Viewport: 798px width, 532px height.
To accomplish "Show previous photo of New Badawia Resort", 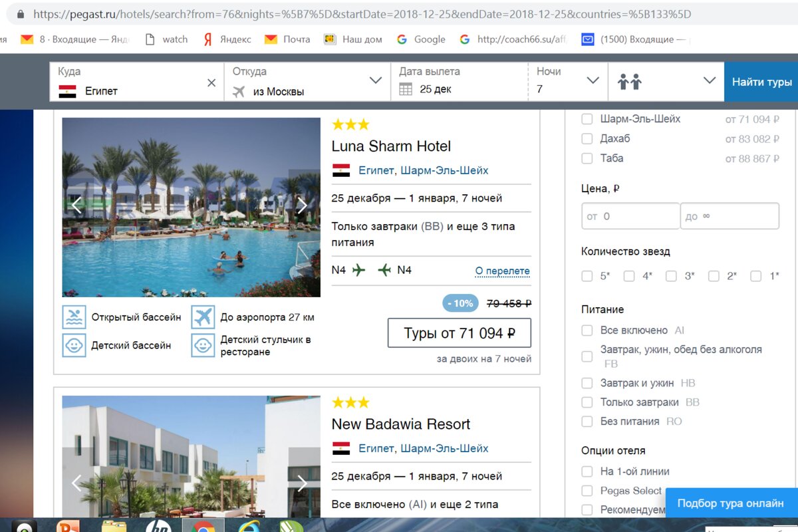I will pos(76,483).
